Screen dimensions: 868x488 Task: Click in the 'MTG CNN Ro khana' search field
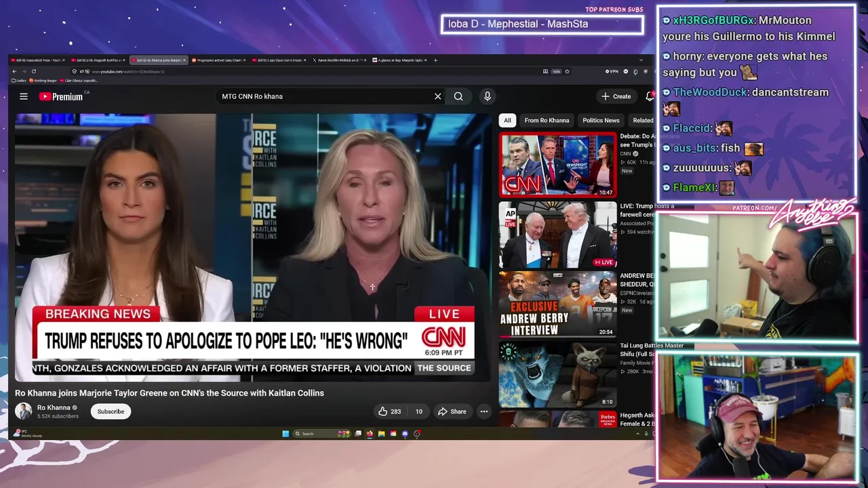325,96
